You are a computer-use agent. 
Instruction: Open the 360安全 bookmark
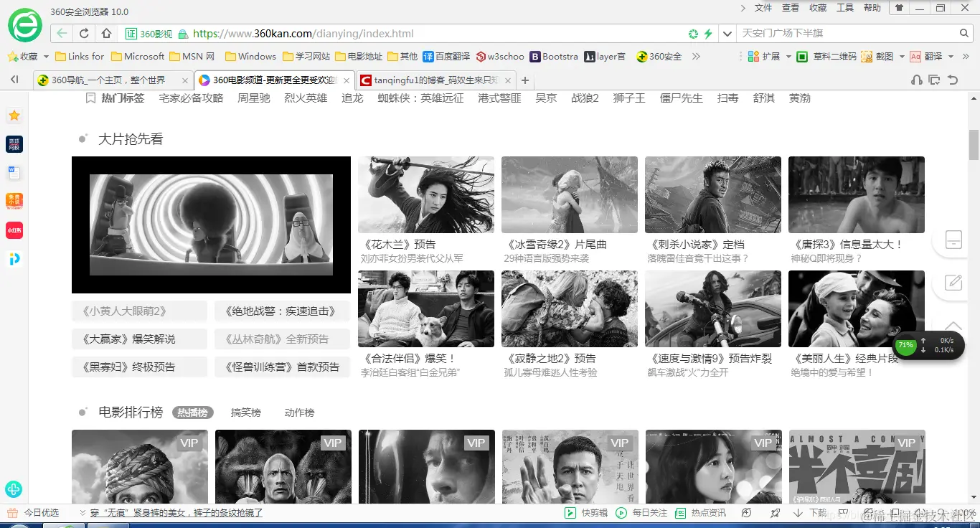coord(659,56)
